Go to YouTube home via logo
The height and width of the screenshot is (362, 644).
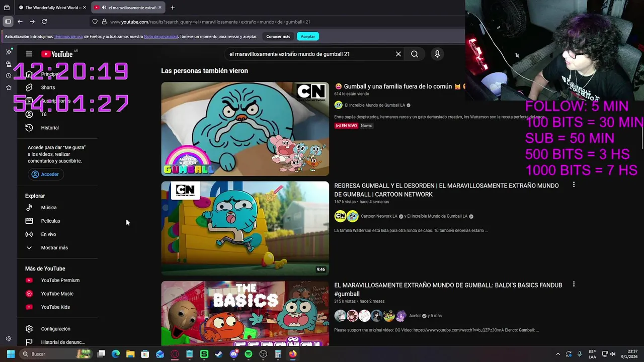[x=57, y=54]
